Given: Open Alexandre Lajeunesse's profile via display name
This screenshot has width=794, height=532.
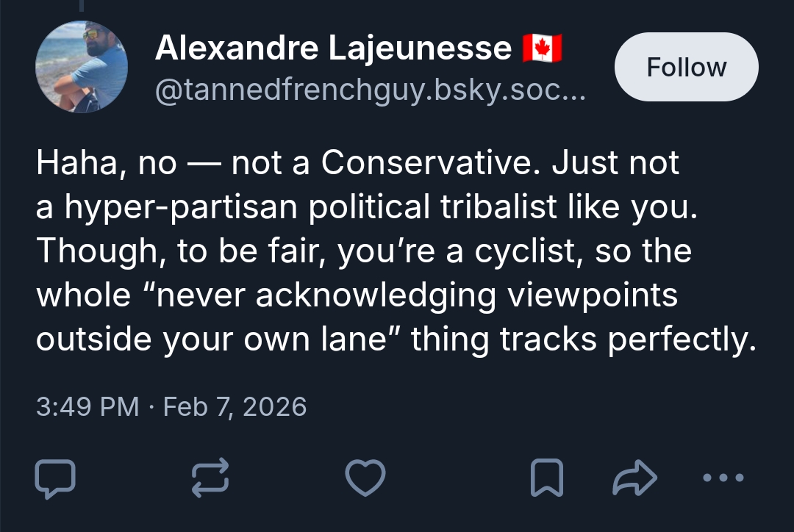Looking at the screenshot, I should pyautogui.click(x=333, y=48).
